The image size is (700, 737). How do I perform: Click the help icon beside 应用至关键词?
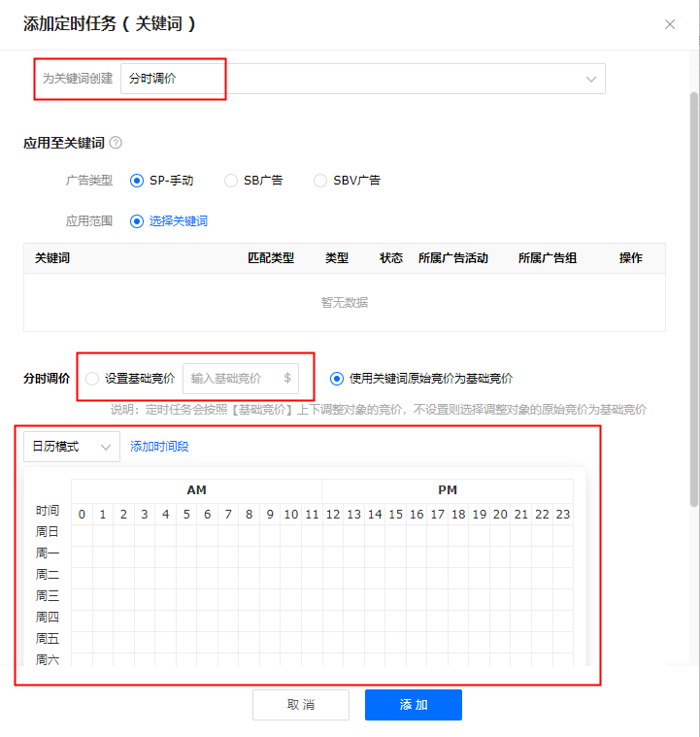coord(116,143)
